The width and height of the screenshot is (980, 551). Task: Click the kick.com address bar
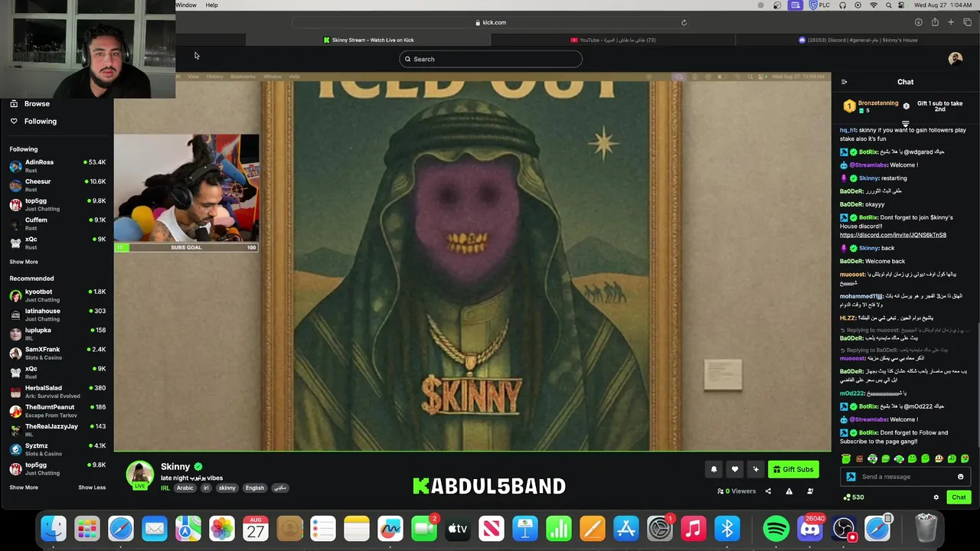[490, 22]
